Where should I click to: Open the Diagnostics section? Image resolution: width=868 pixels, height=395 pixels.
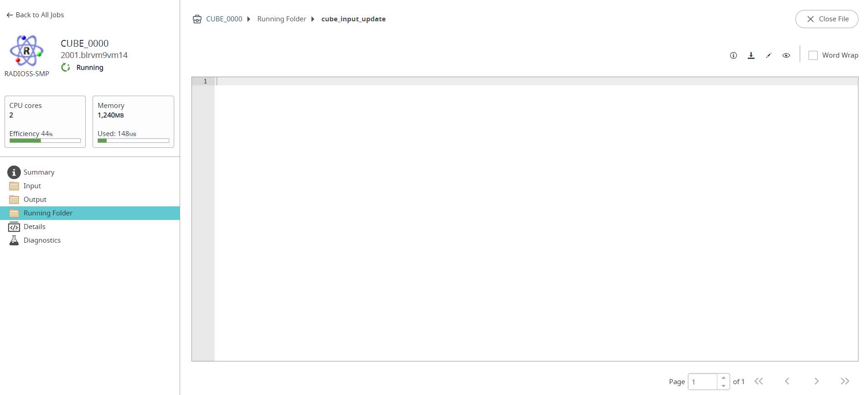(x=90, y=240)
